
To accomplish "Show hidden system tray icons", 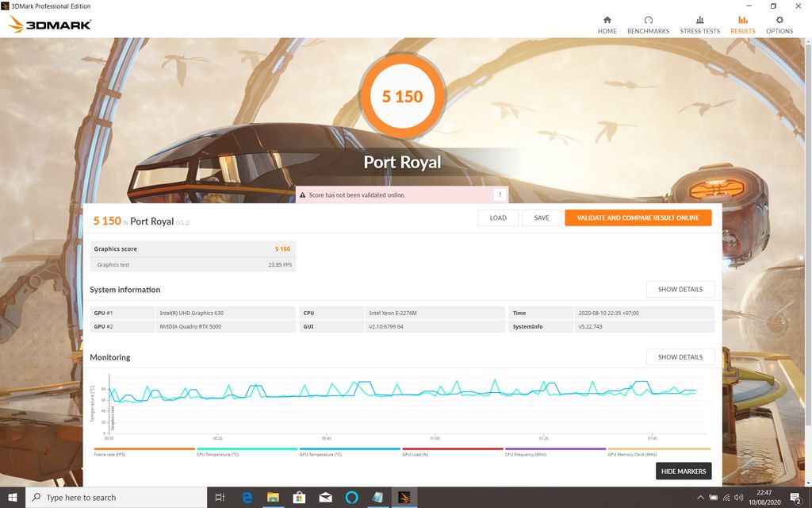I will 700,498.
